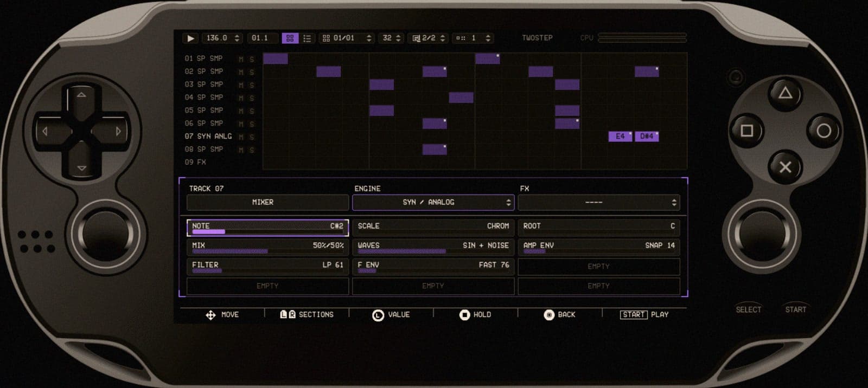Viewport: 868px width, 388px height.
Task: Select track 02 SP SMP label
Action: coord(203,72)
